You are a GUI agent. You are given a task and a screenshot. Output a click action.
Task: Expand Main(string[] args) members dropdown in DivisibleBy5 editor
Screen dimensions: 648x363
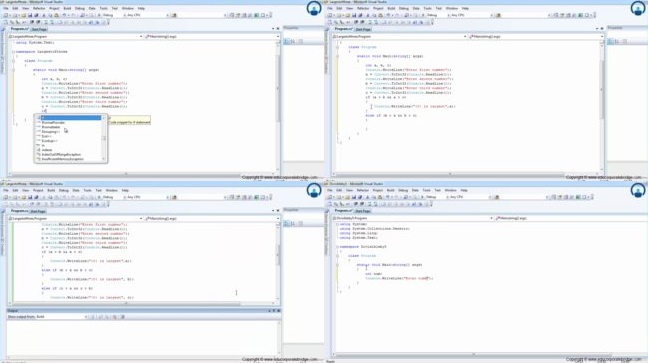(550, 218)
